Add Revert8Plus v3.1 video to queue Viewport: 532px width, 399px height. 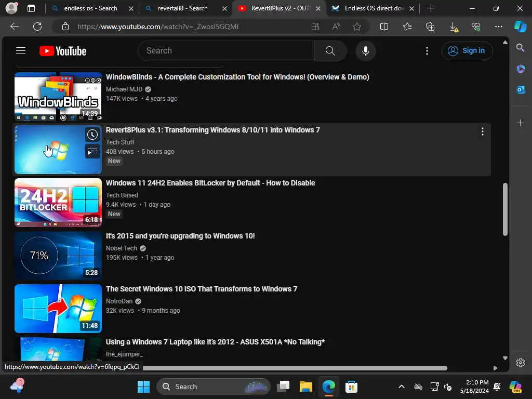click(92, 151)
